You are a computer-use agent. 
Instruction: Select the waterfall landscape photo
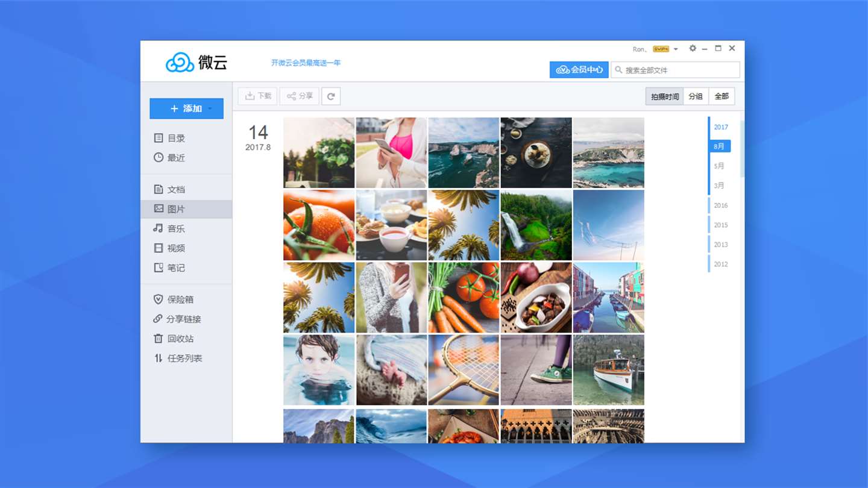click(x=536, y=225)
